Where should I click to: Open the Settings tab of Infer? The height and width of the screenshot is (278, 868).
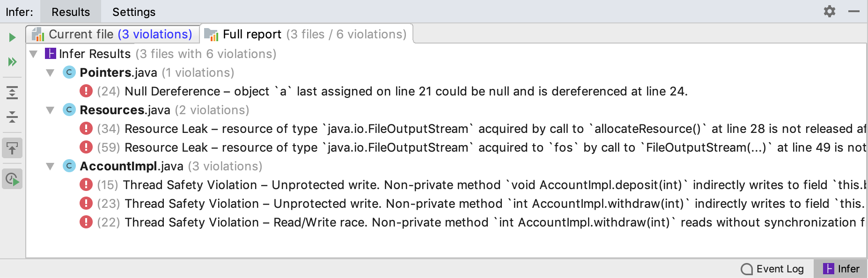(x=133, y=12)
